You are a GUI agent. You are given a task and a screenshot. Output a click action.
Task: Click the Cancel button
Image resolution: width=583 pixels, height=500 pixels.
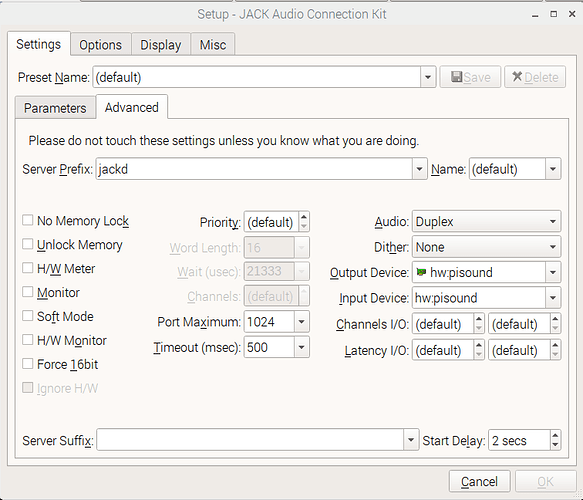(x=479, y=482)
